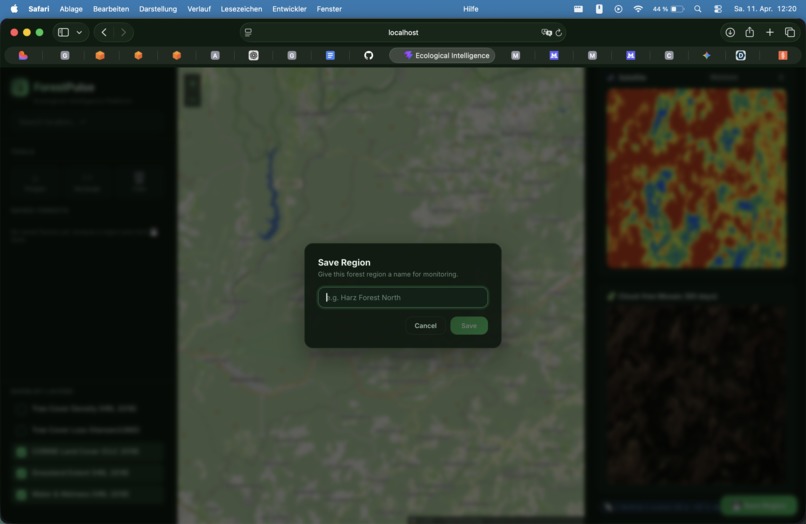
Task: Switch to the tab with letter A icon
Action: pyautogui.click(x=215, y=55)
